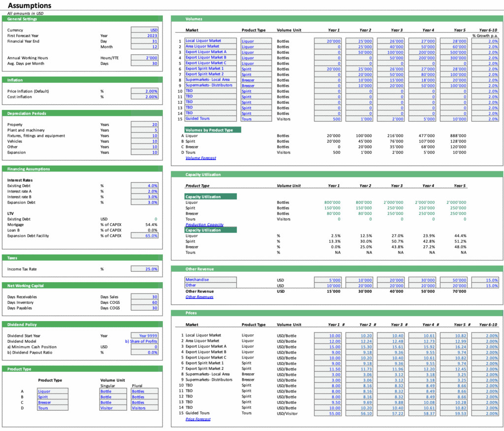Select Liquor product type name cell
The width and height of the screenshot is (504, 431).
tap(53, 391)
